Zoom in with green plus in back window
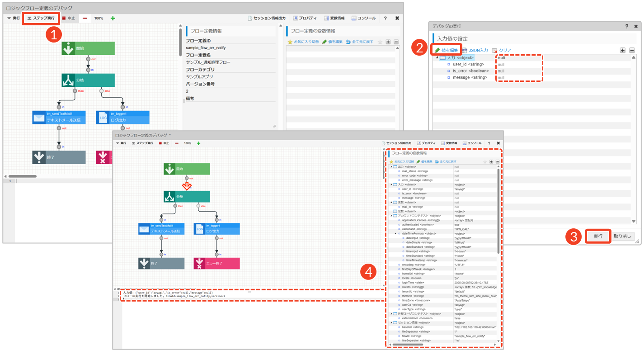 tap(113, 18)
